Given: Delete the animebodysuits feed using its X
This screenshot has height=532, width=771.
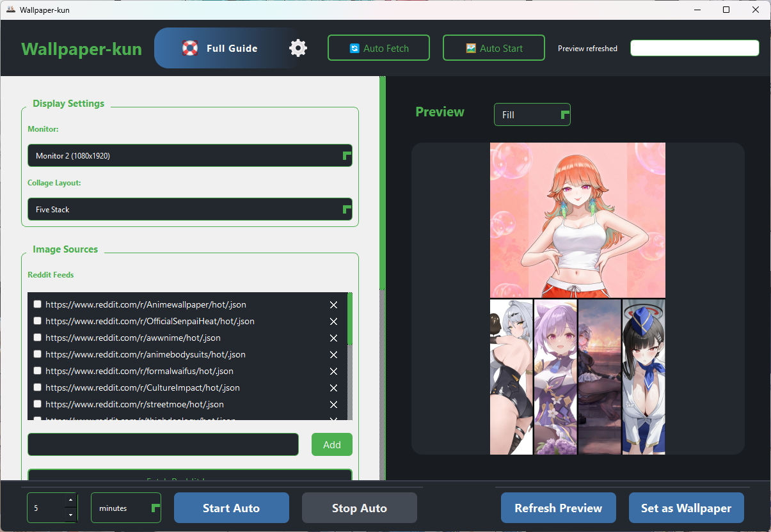Looking at the screenshot, I should click(x=333, y=355).
